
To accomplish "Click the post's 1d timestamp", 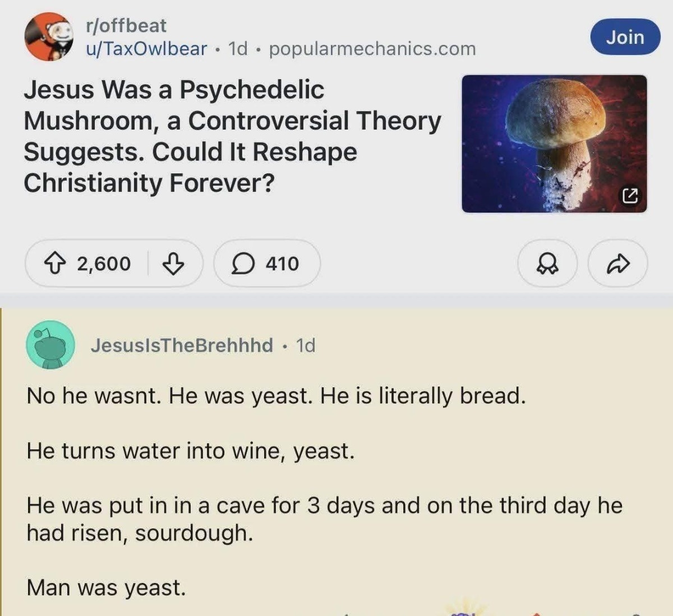I will [238, 49].
